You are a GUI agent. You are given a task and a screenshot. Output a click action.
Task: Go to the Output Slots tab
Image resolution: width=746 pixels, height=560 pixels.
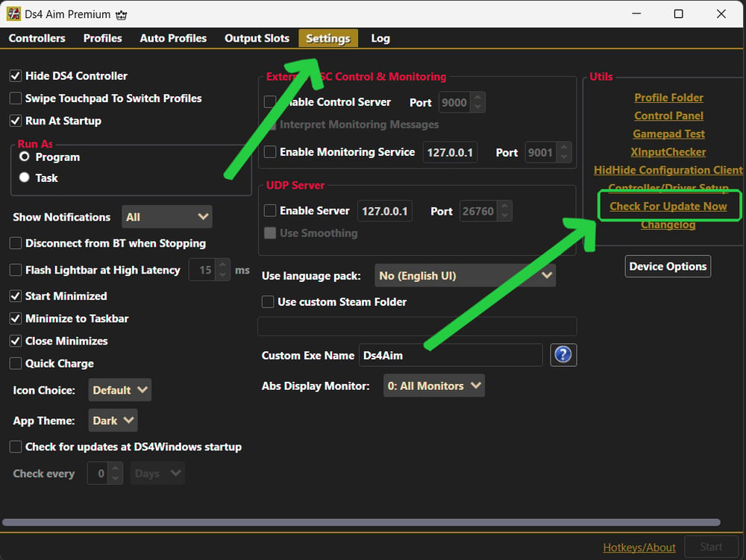(x=257, y=38)
